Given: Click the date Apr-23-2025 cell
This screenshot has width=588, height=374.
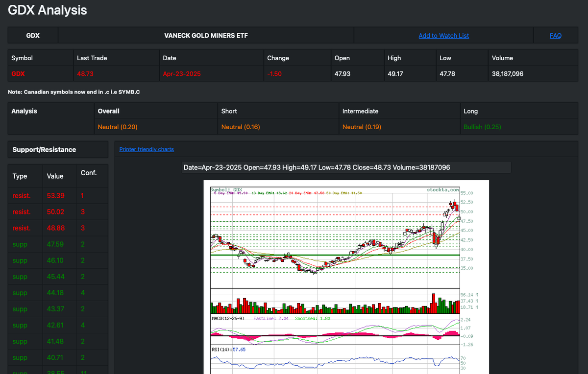Looking at the screenshot, I should pyautogui.click(x=182, y=74).
